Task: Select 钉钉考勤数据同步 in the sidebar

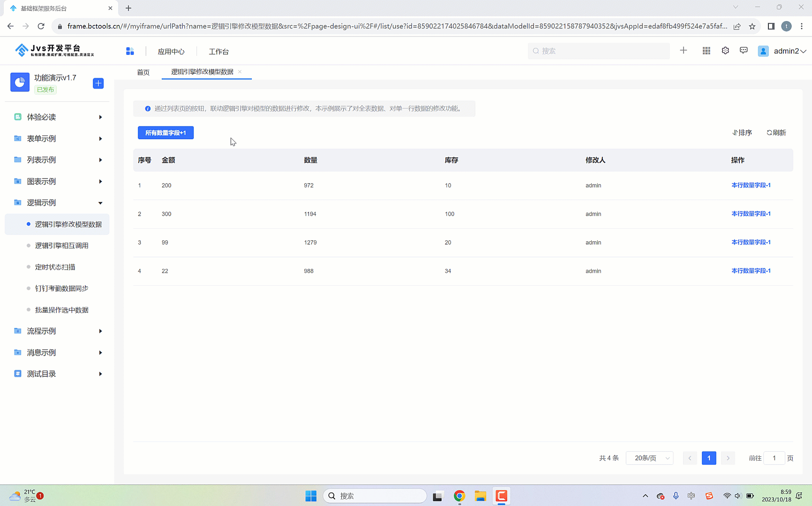Action: coord(61,288)
